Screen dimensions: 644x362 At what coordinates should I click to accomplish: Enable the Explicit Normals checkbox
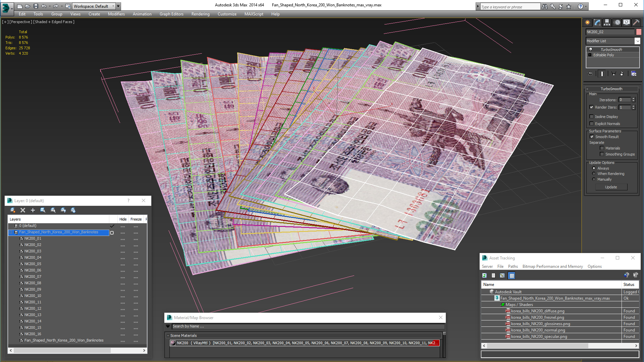(x=591, y=124)
